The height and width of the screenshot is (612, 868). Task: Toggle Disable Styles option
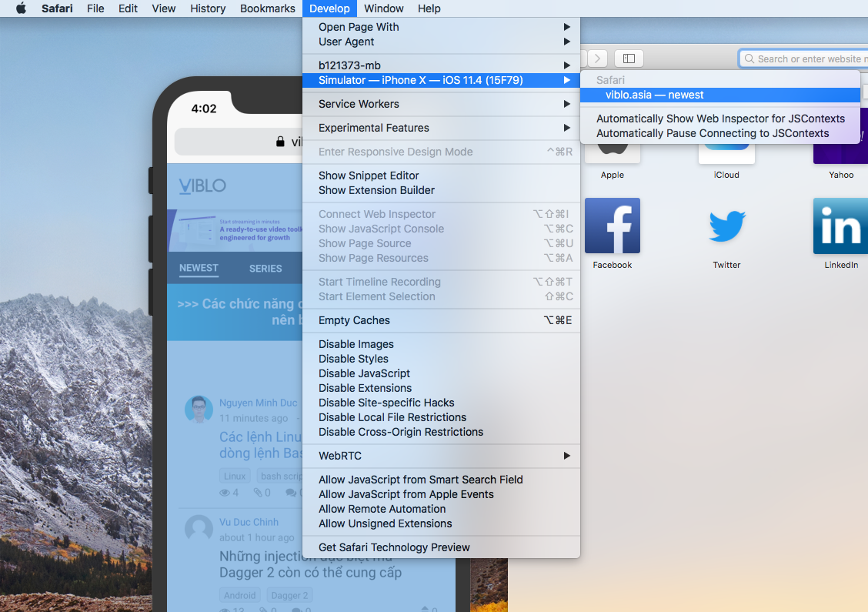441,359
